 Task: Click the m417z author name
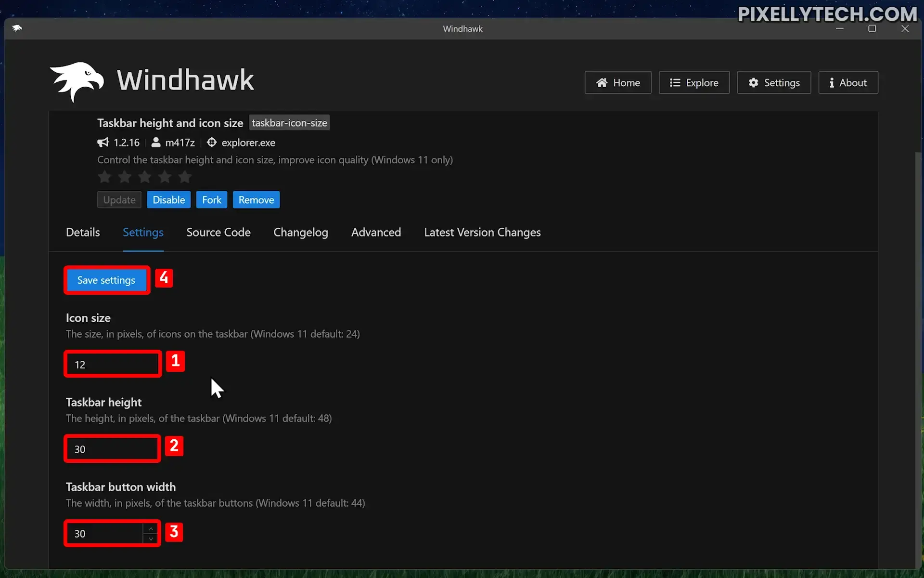point(180,143)
